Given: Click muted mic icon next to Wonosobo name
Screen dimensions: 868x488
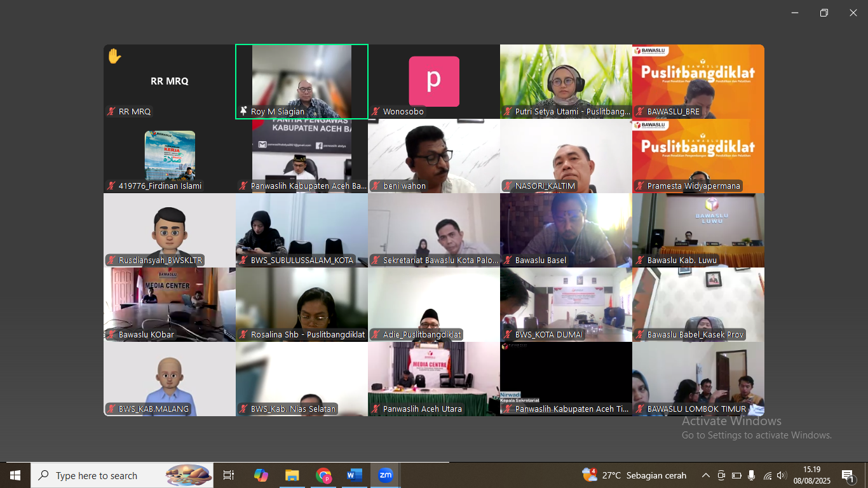Looking at the screenshot, I should [376, 112].
